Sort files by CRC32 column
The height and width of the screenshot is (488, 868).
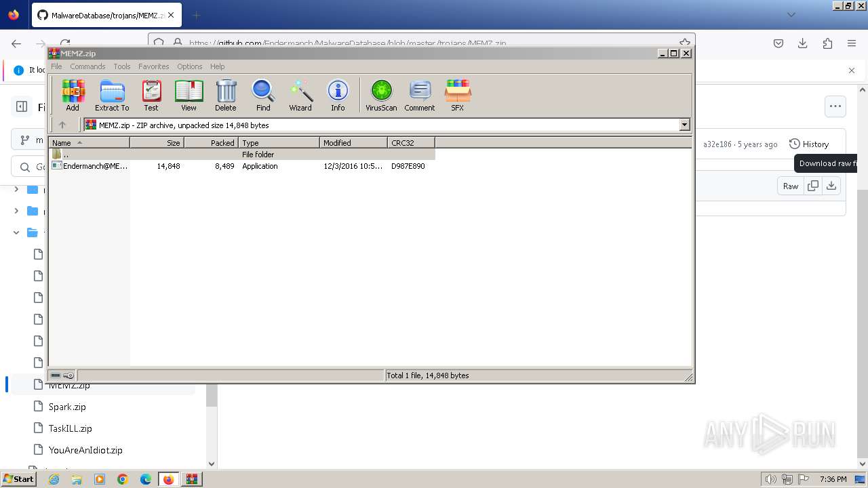pyautogui.click(x=411, y=143)
